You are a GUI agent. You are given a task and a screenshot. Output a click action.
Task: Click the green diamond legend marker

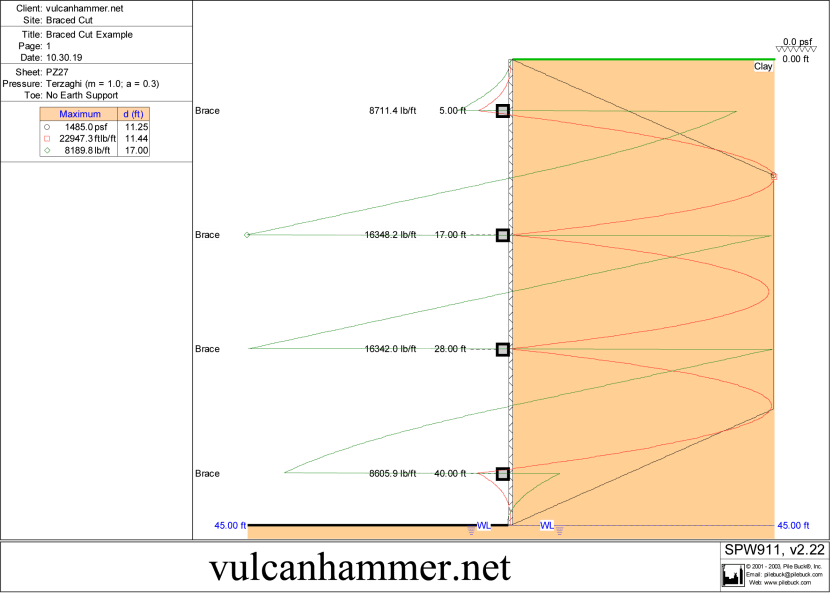tap(46, 151)
